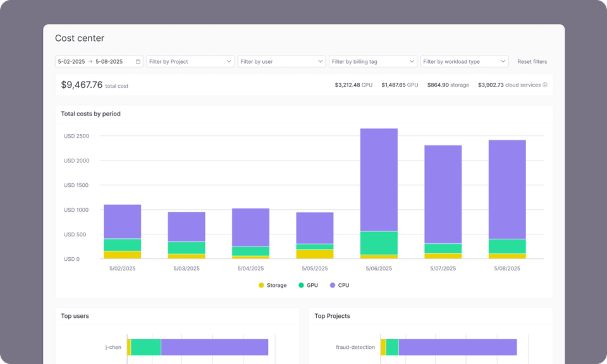Expand the Filter by user dropdown
This screenshot has width=607, height=364.
click(281, 61)
